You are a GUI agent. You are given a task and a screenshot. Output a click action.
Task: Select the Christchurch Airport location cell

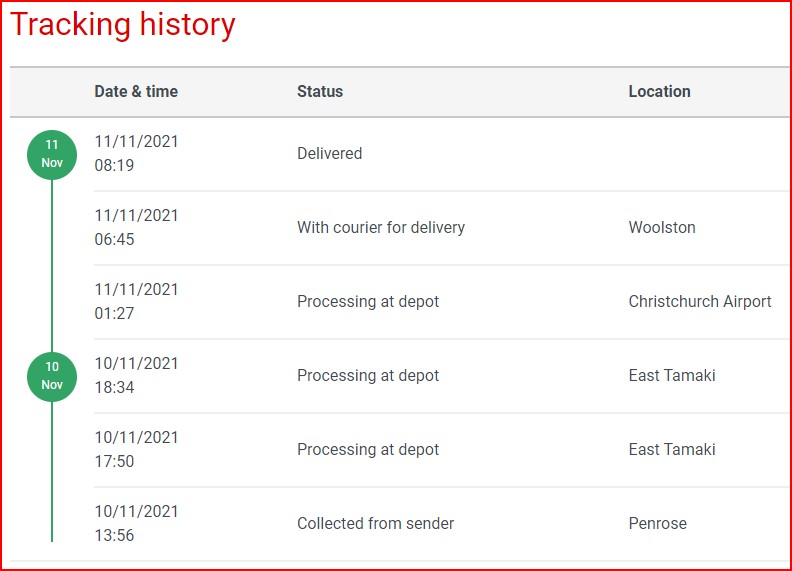tap(700, 302)
